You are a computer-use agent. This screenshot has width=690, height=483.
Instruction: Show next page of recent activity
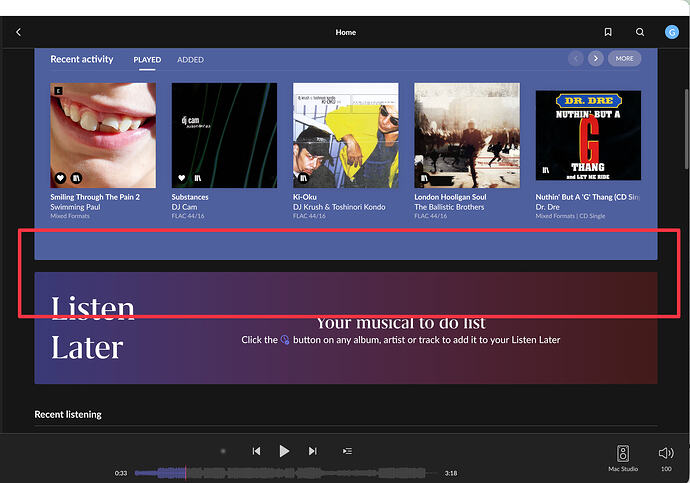(595, 59)
